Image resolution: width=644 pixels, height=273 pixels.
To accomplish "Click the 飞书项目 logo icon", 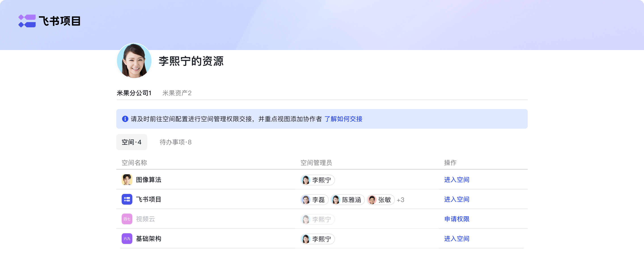I will click(x=27, y=21).
